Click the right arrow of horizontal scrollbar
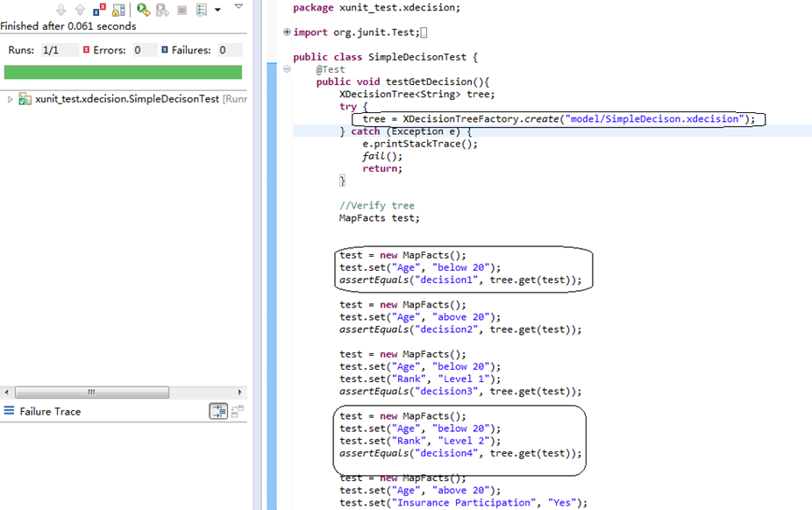Viewport: 812px width, 510px height. tap(239, 392)
